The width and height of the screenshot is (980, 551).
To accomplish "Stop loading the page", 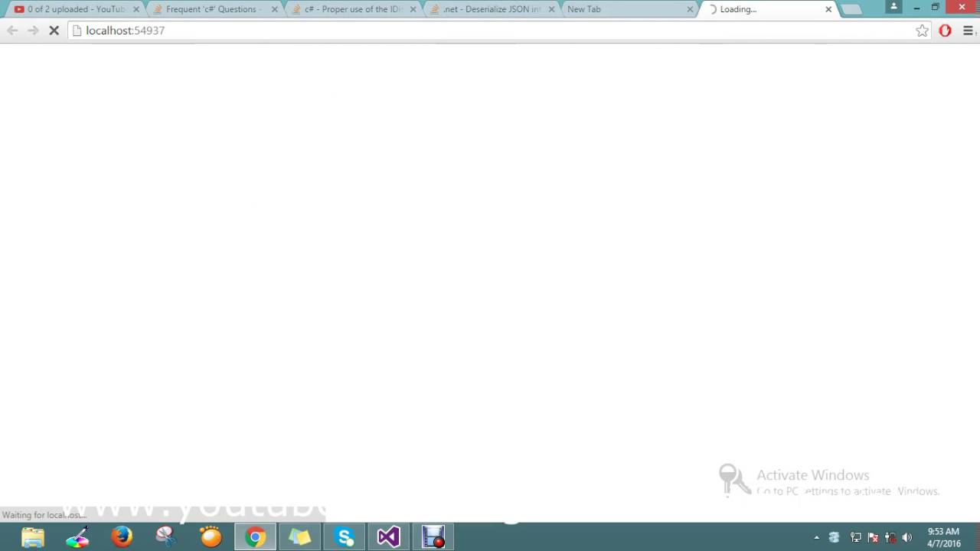I will 54,31.
